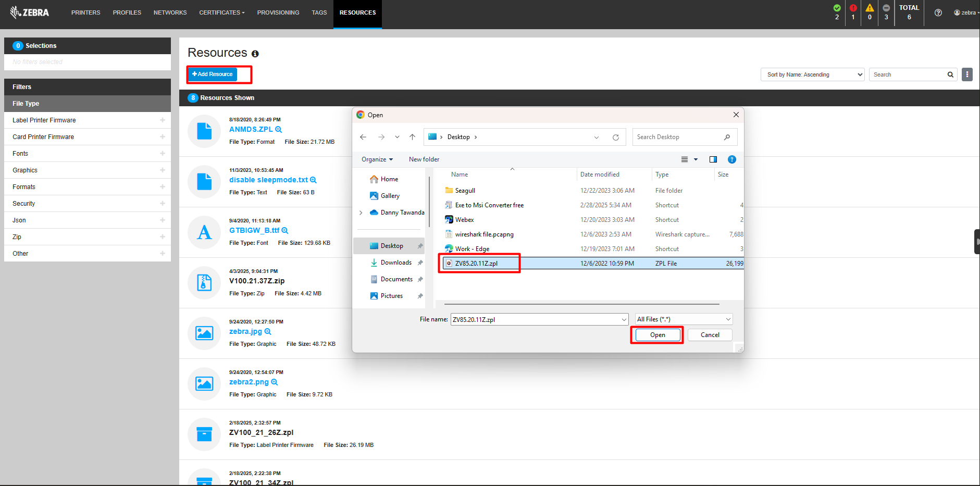Expand the address bar path dropdown

(x=597, y=138)
